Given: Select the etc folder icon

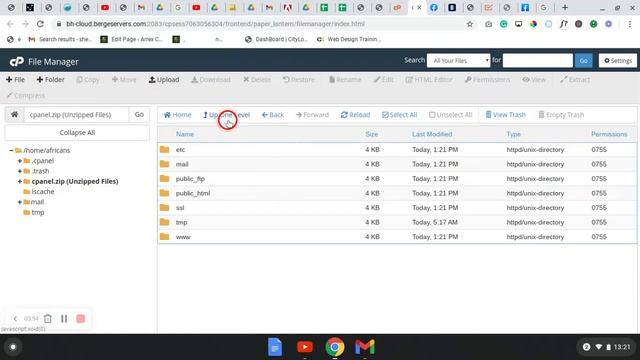Looking at the screenshot, I should 164,149.
